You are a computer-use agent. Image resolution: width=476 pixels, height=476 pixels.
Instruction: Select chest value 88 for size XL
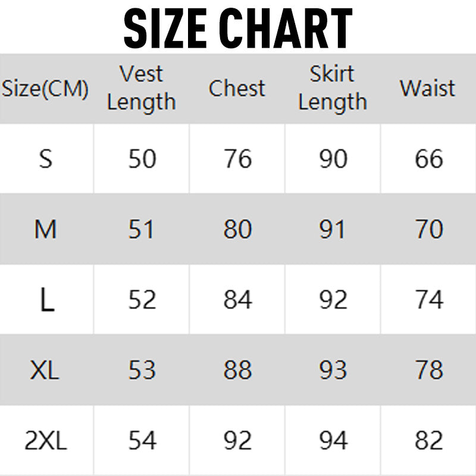[237, 371]
